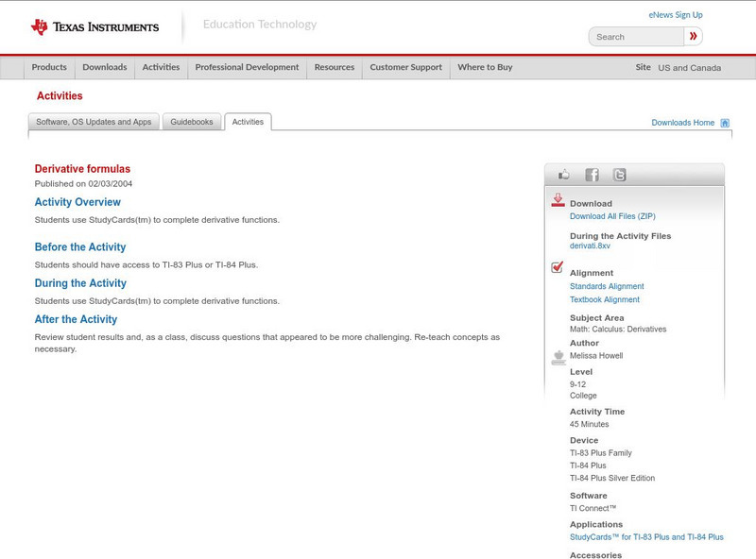Viewport: 756px width, 559px height.
Task: Click the author silhouette icon
Action: pyautogui.click(x=558, y=357)
